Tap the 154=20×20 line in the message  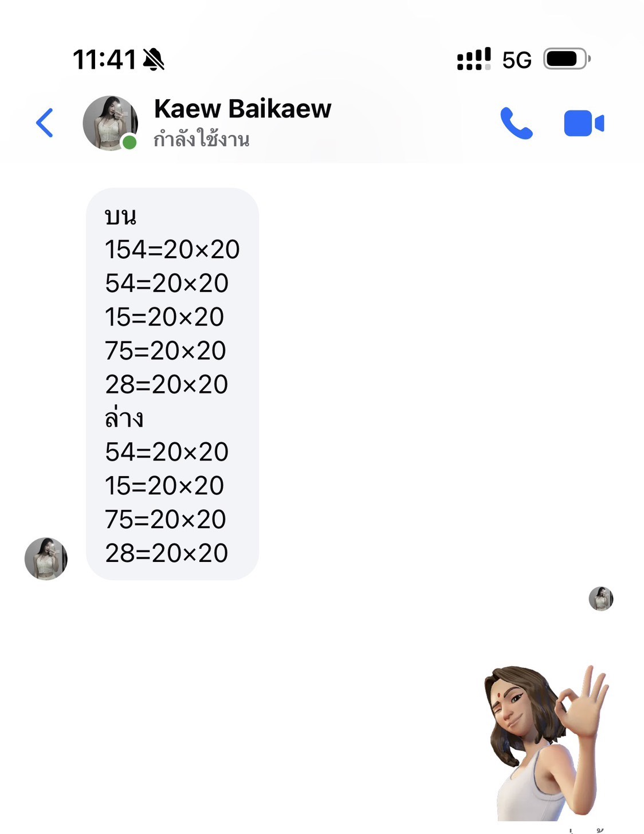coord(172,250)
